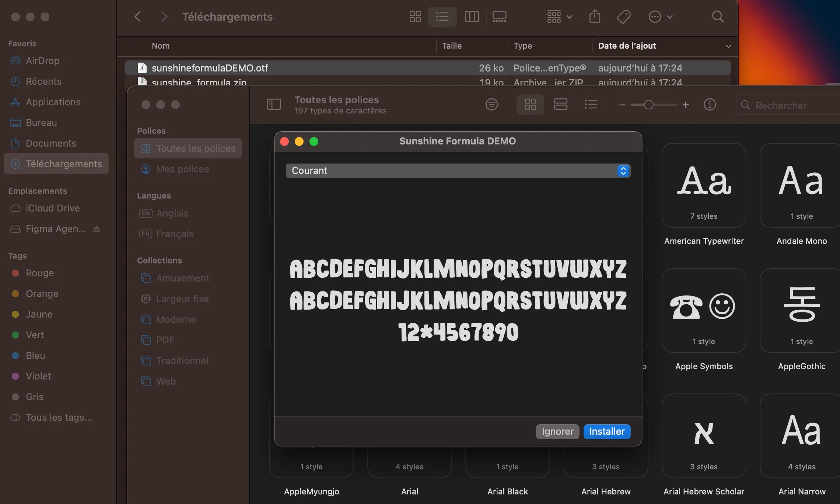Open Bureau in Finder sidebar
The width and height of the screenshot is (840, 504).
point(56,123)
